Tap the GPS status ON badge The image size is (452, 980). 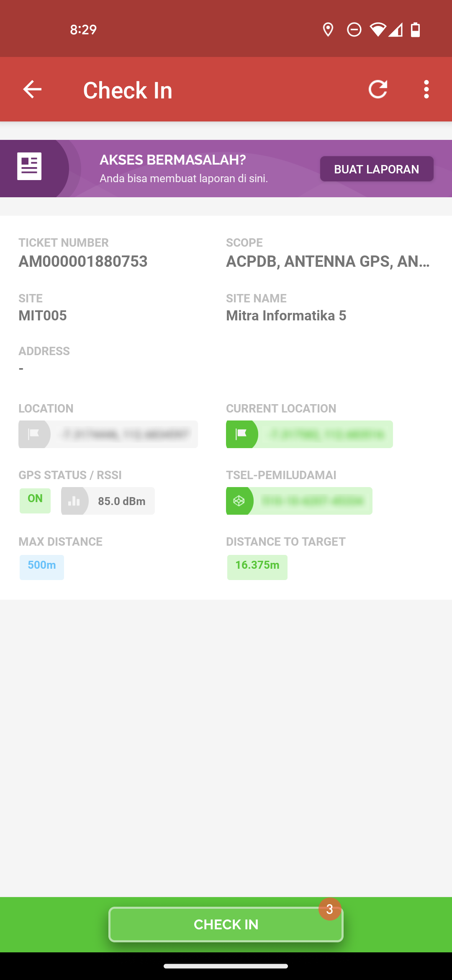pos(35,500)
